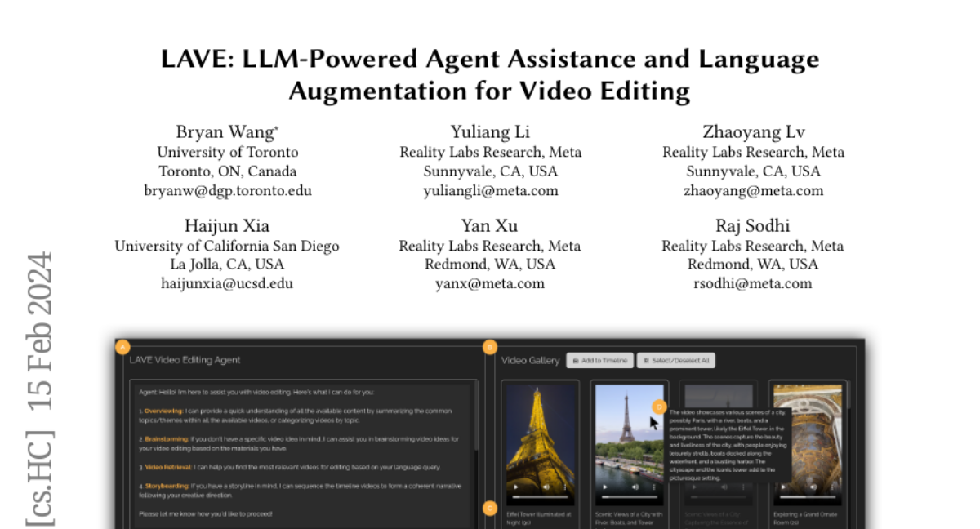Viewport: 980px width, 529px height.
Task: Click the orange A marker on agent panel
Action: (x=122, y=347)
